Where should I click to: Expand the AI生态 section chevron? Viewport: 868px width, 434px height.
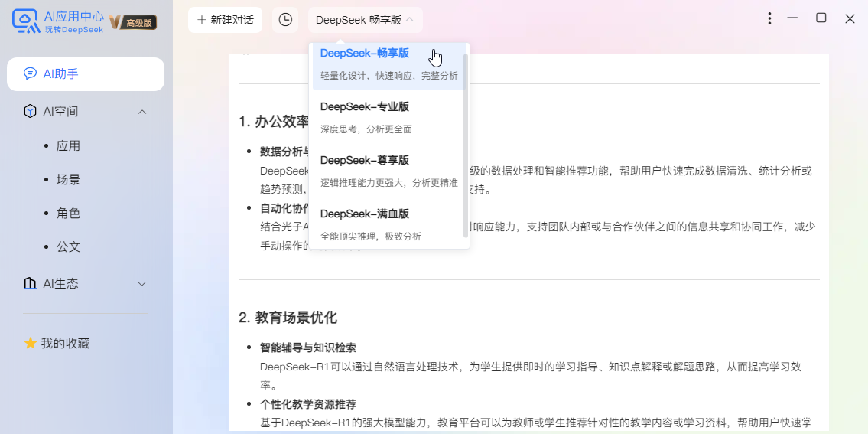(141, 284)
